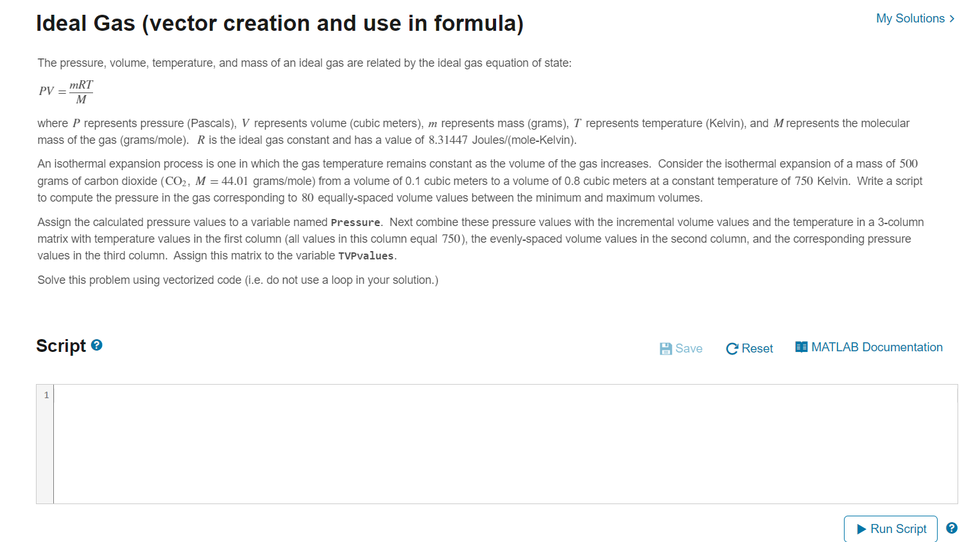The image size is (980, 542).
Task: Click the open book MATLAB Documentation icon
Action: pyautogui.click(x=800, y=346)
